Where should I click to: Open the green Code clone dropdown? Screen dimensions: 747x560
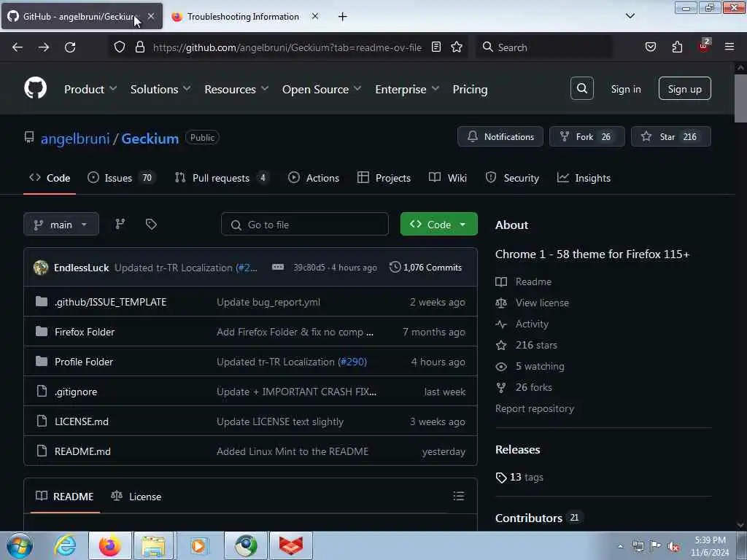(438, 225)
